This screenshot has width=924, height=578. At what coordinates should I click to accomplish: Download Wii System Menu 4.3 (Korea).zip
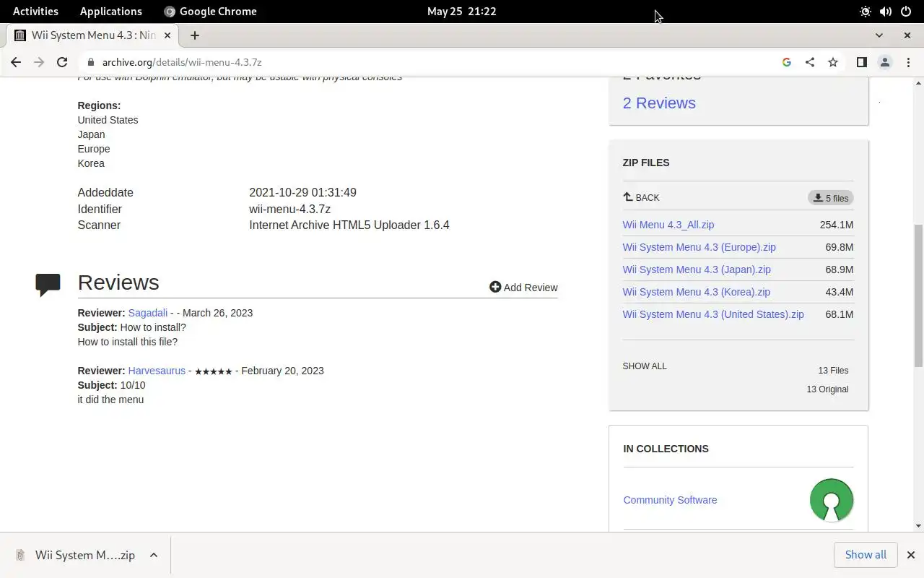click(696, 292)
